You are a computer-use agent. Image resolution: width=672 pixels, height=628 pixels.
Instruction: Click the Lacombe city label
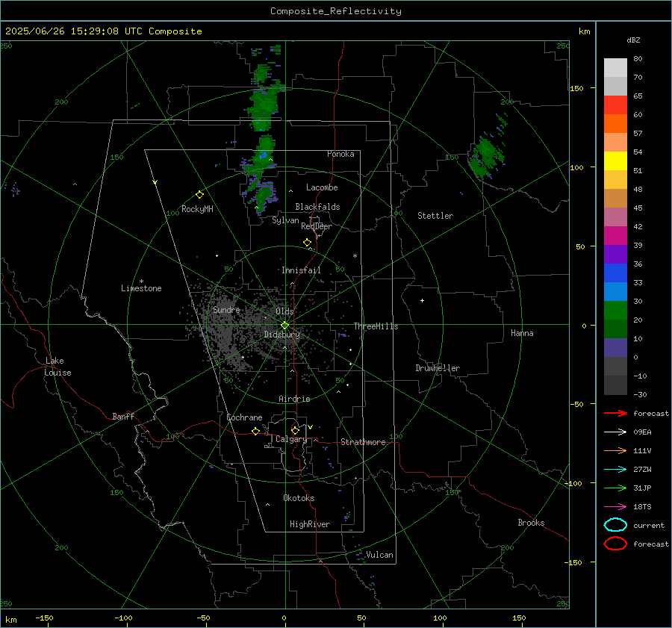(x=322, y=187)
